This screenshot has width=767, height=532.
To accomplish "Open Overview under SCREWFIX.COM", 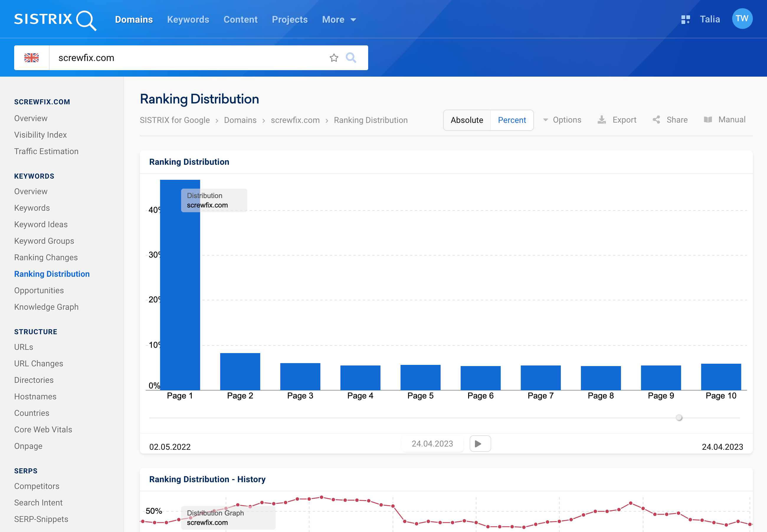I will pos(31,118).
